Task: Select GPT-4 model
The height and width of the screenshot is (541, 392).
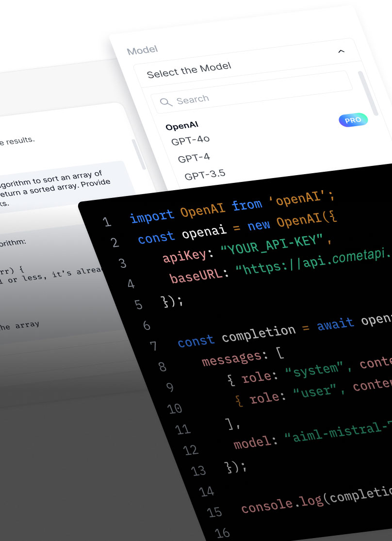Action: point(194,158)
